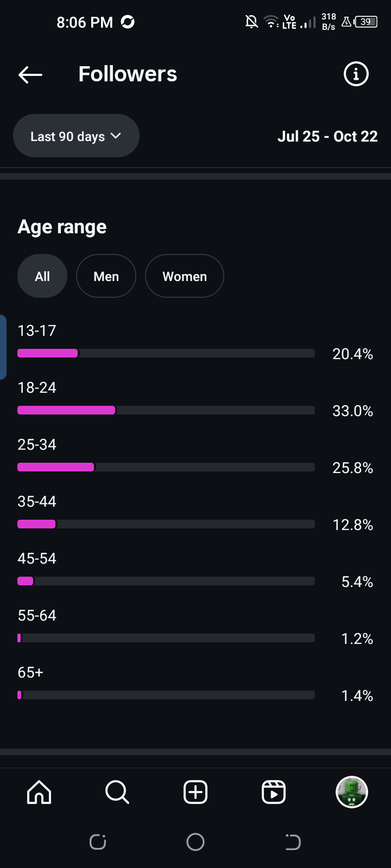
Task: Tap the 13-17 age group label
Action: click(37, 330)
